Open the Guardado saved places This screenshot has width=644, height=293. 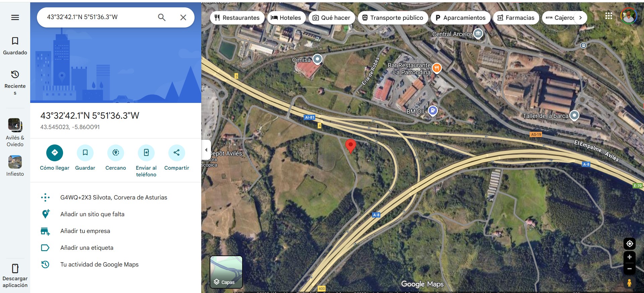pyautogui.click(x=15, y=46)
